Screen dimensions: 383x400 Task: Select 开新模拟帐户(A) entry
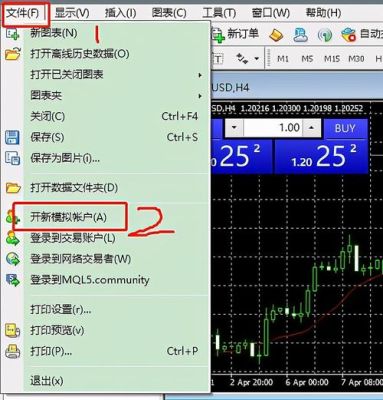point(117,217)
